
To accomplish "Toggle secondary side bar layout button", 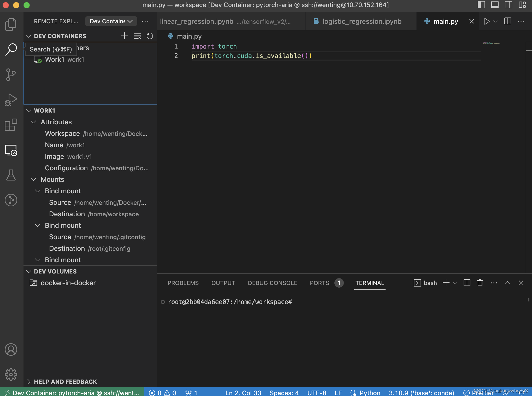I will [x=508, y=5].
